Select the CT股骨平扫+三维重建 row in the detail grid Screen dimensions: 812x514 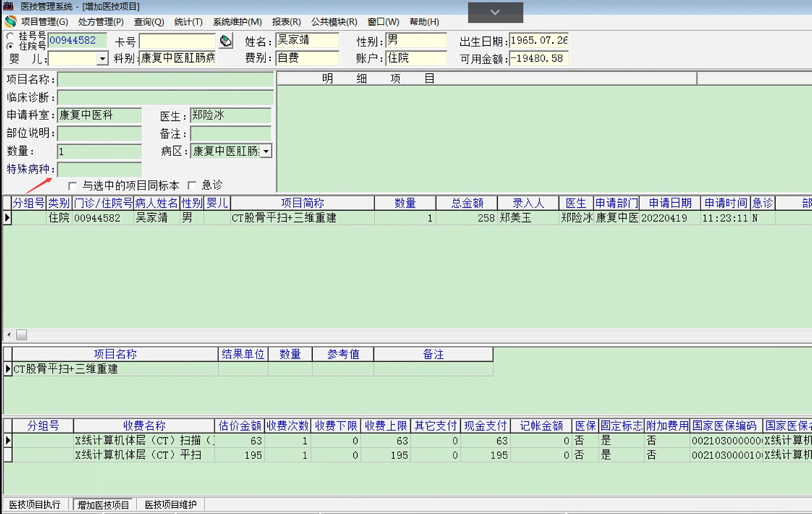coord(248,369)
